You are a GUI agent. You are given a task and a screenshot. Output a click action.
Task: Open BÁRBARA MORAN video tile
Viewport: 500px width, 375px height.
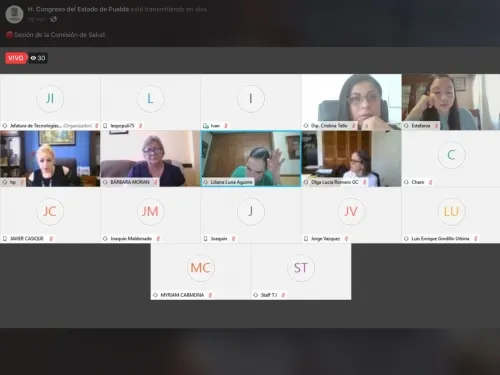(150, 159)
